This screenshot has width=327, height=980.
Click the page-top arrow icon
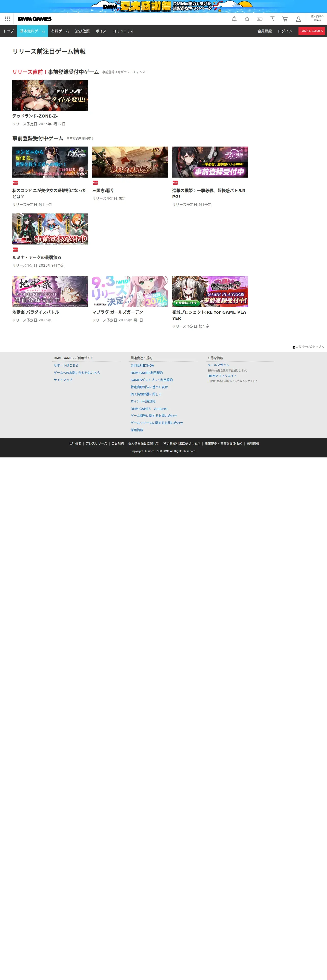pyautogui.click(x=293, y=347)
